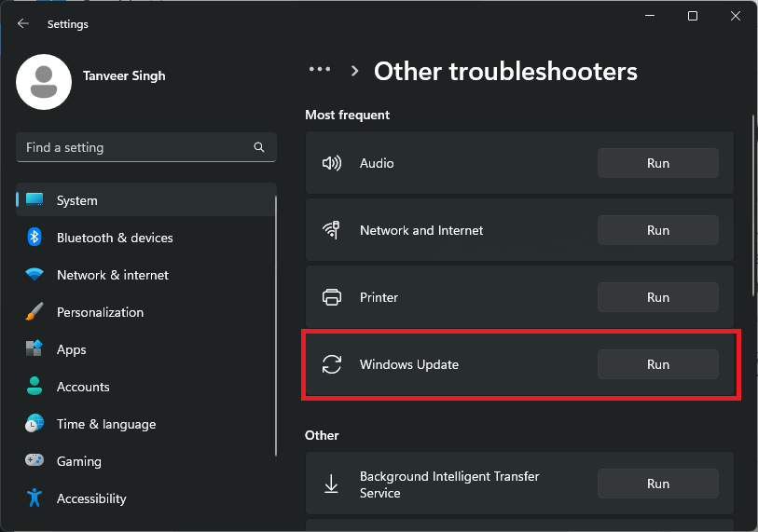Click the Windows Update refresh icon

[332, 364]
